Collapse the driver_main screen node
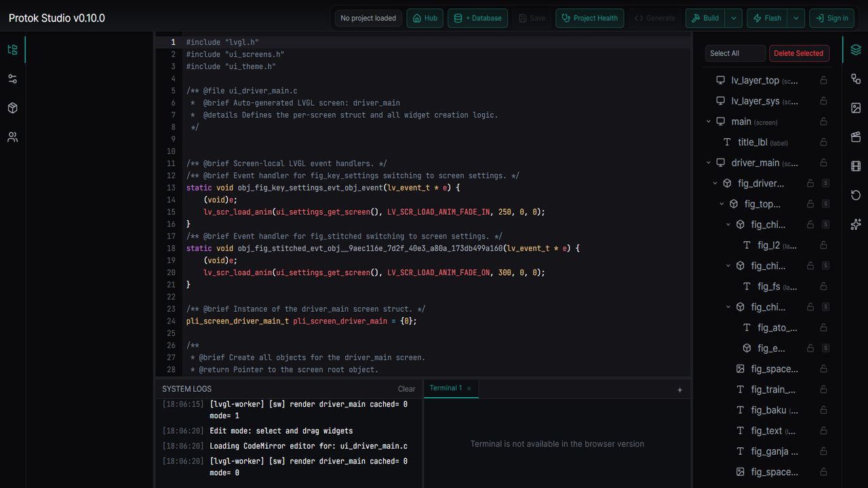The height and width of the screenshot is (488, 868). click(709, 163)
